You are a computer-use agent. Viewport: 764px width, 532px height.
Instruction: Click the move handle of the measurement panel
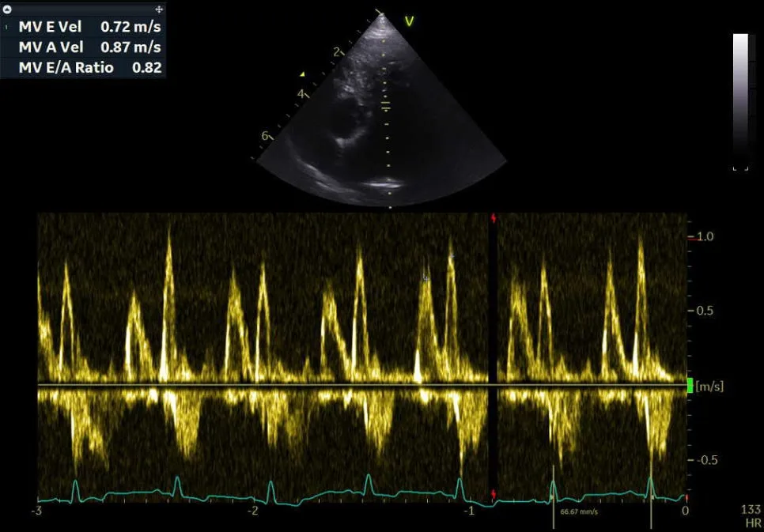[159, 9]
